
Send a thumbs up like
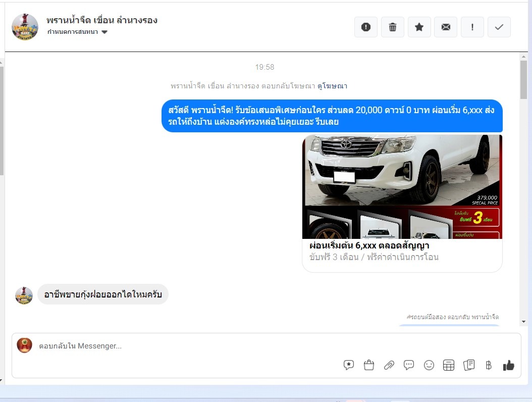[x=508, y=365]
